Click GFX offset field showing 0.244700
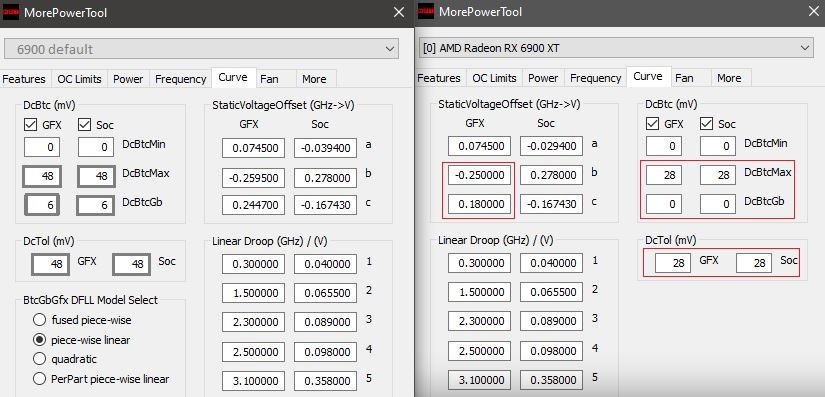Screen dimensions: 825x397 254,205
